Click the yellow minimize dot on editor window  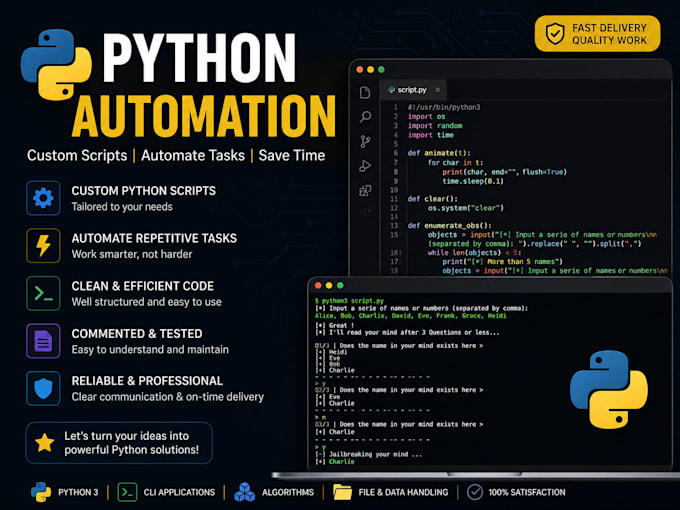pyautogui.click(x=370, y=69)
